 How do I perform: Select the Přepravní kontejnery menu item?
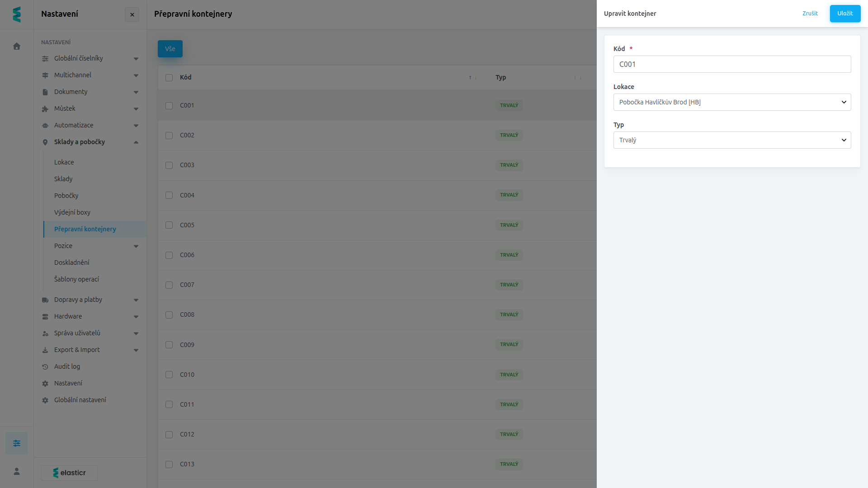(95, 229)
